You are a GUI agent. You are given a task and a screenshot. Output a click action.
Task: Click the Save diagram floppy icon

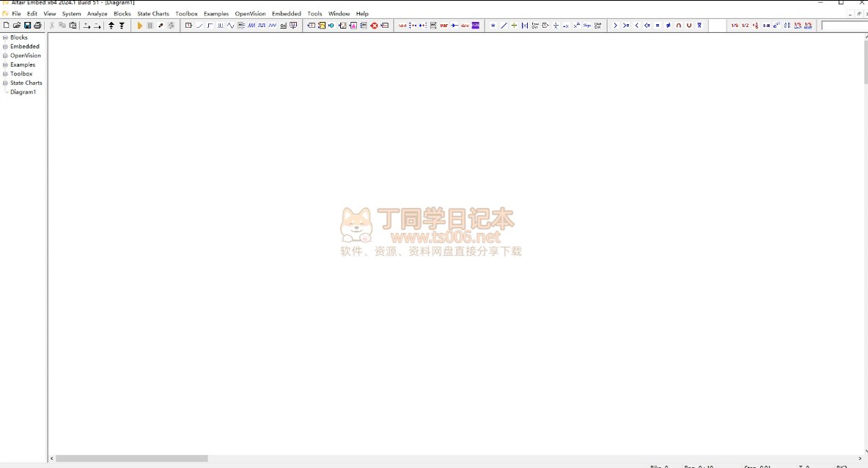tap(27, 26)
